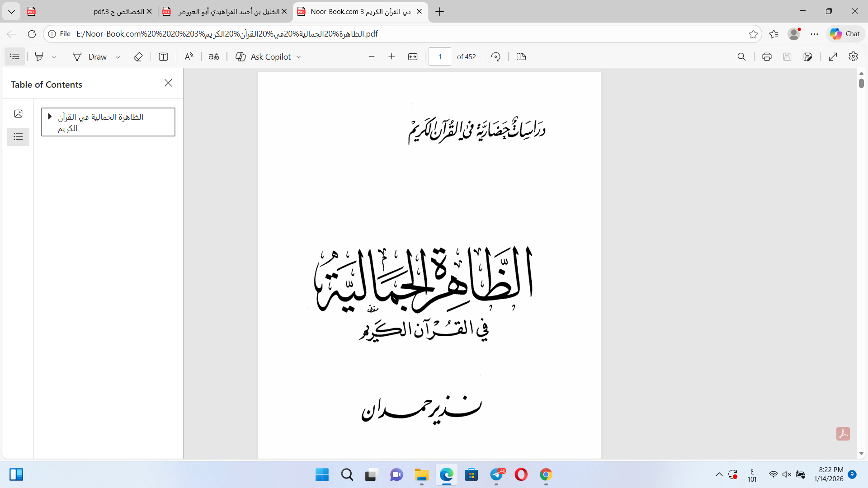Click the address bar file path
868x488 pixels.
(227, 34)
